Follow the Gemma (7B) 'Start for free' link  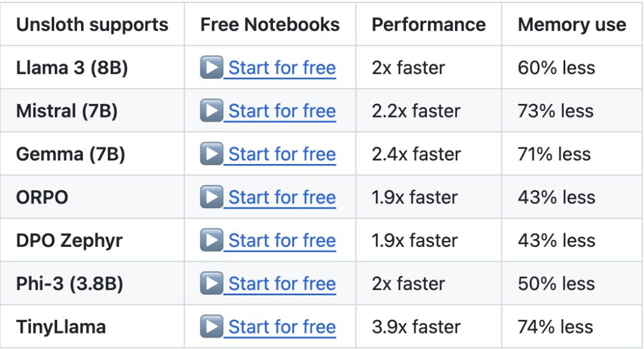pos(282,155)
